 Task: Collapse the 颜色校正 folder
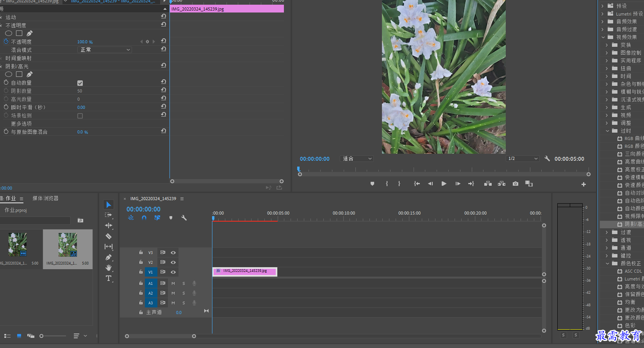(607, 263)
